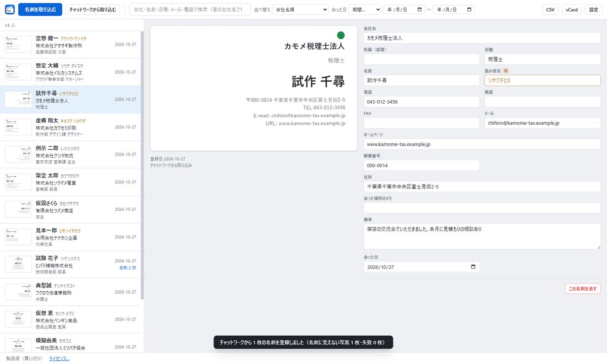Screen dimensions: 607x364
Task: Open the ライセンス... link
Action: tap(59, 358)
